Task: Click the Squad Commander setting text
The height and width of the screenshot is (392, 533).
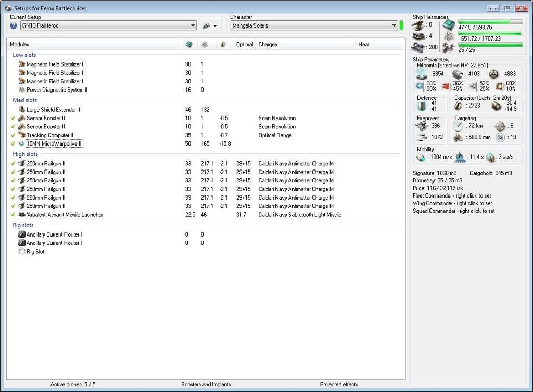Action: pyautogui.click(x=453, y=211)
